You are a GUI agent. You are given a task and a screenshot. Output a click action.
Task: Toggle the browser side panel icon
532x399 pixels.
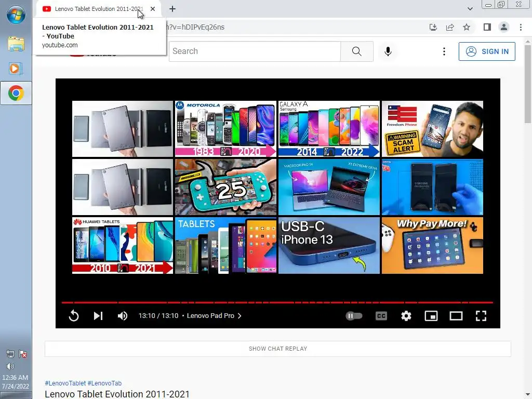tap(487, 27)
